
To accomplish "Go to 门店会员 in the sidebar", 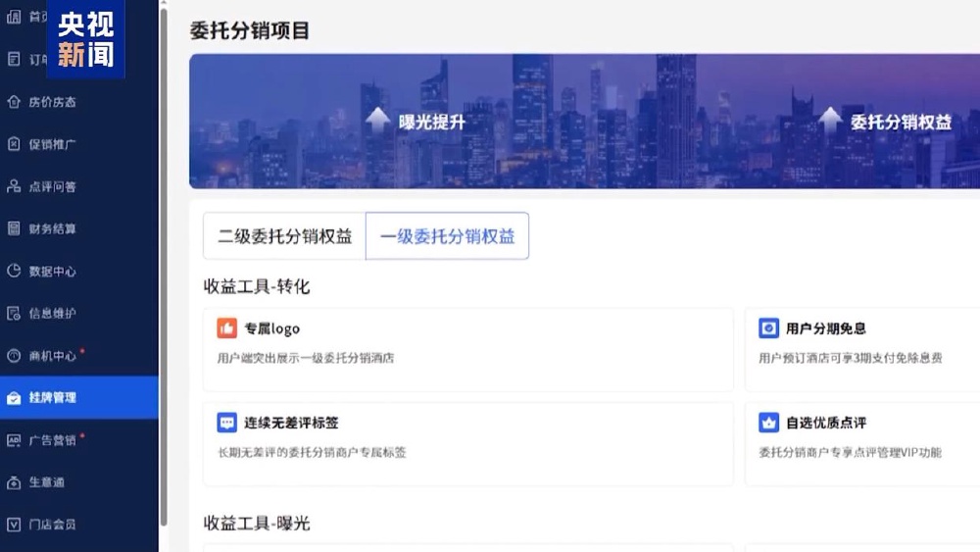I will click(x=53, y=525).
